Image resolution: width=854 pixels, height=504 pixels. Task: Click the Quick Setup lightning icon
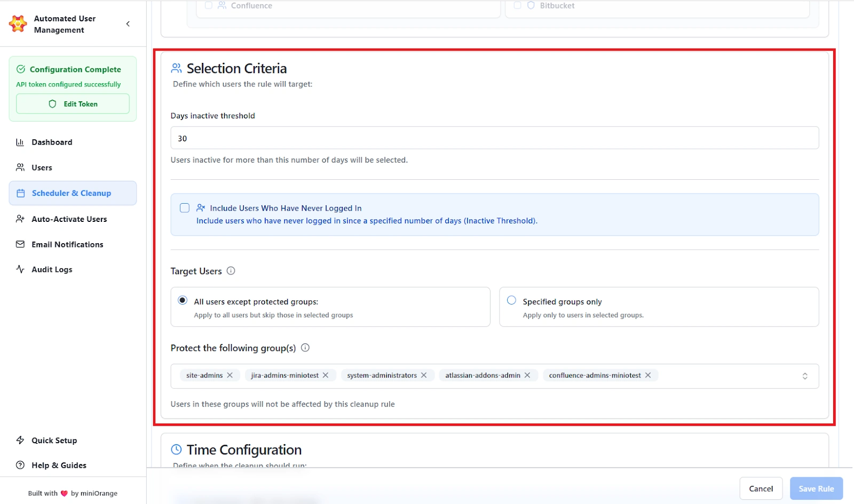coord(20,440)
